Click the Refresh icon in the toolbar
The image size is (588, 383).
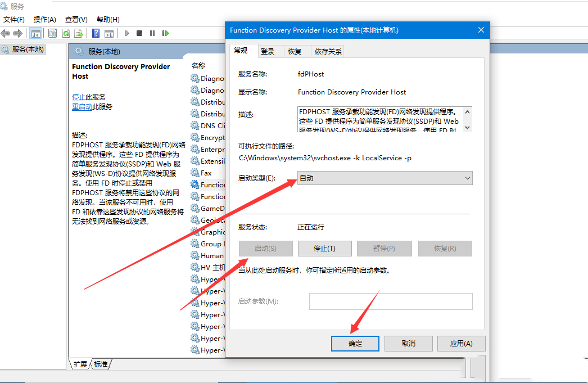(66, 33)
